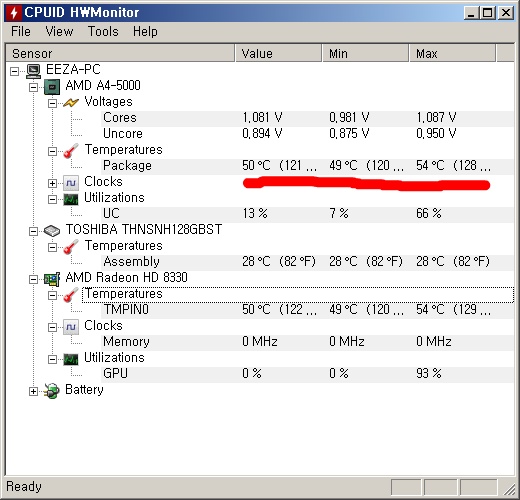Open the Help menu
This screenshot has width=520, height=500.
[x=145, y=32]
